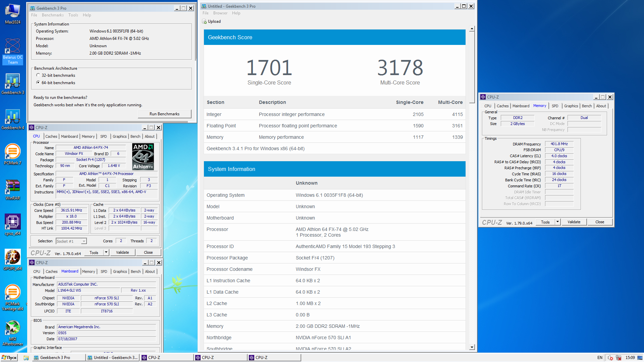This screenshot has width=644, height=362.
Task: Click the Core Voltage value field 1.648 V
Action: coord(114,166)
